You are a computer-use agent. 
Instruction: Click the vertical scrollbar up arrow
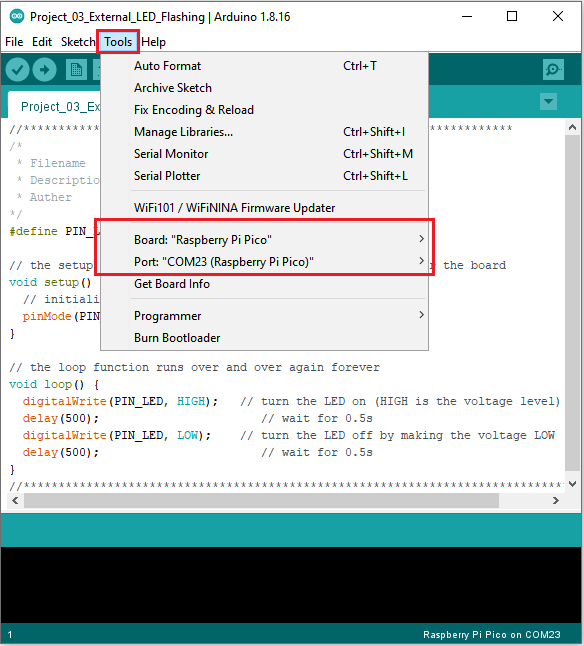click(x=572, y=127)
